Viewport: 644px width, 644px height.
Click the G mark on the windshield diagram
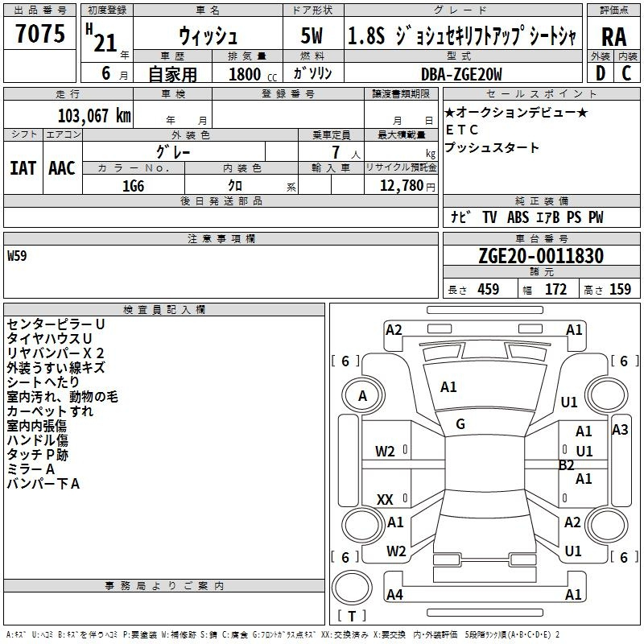pos(460,424)
